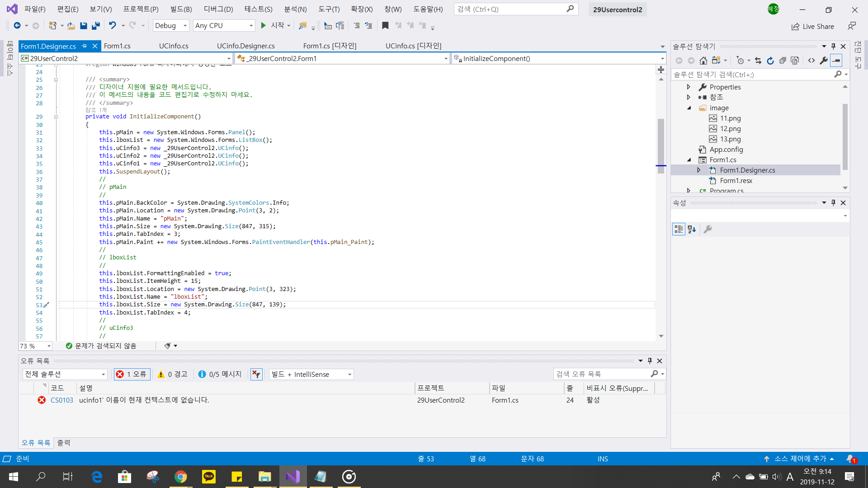868x488 pixels.
Task: Toggle the 0/5 메시지 messages filter
Action: tap(220, 374)
